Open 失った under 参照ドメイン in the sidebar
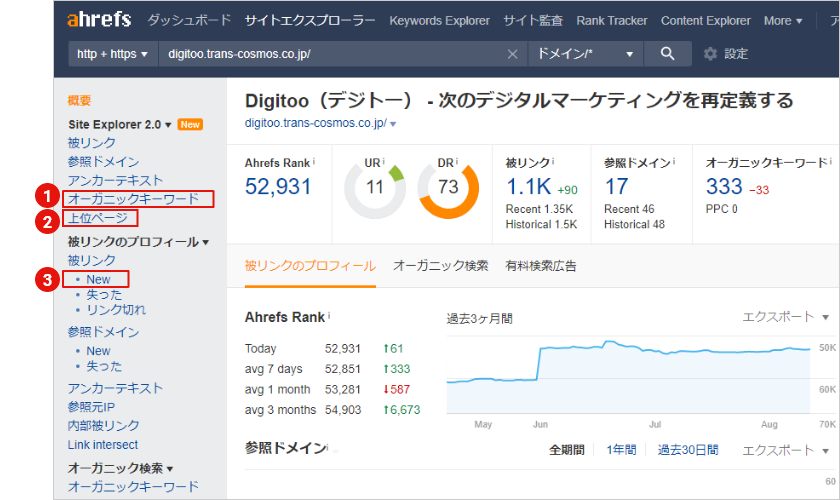 click(104, 367)
